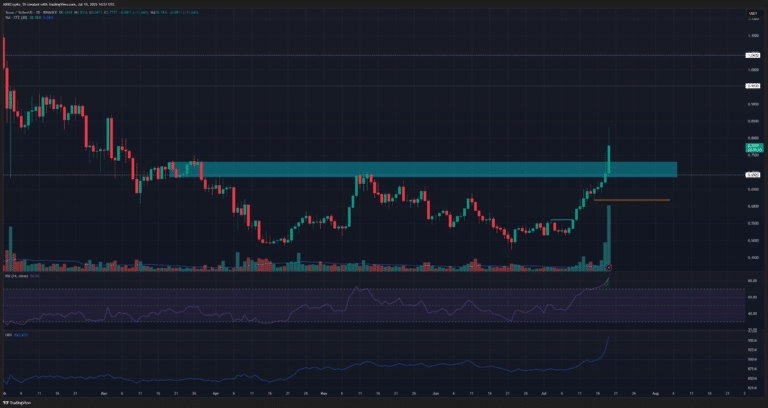Click the blue OBV line's spike at its end
The height and width of the screenshot is (408, 768).
pos(609,339)
